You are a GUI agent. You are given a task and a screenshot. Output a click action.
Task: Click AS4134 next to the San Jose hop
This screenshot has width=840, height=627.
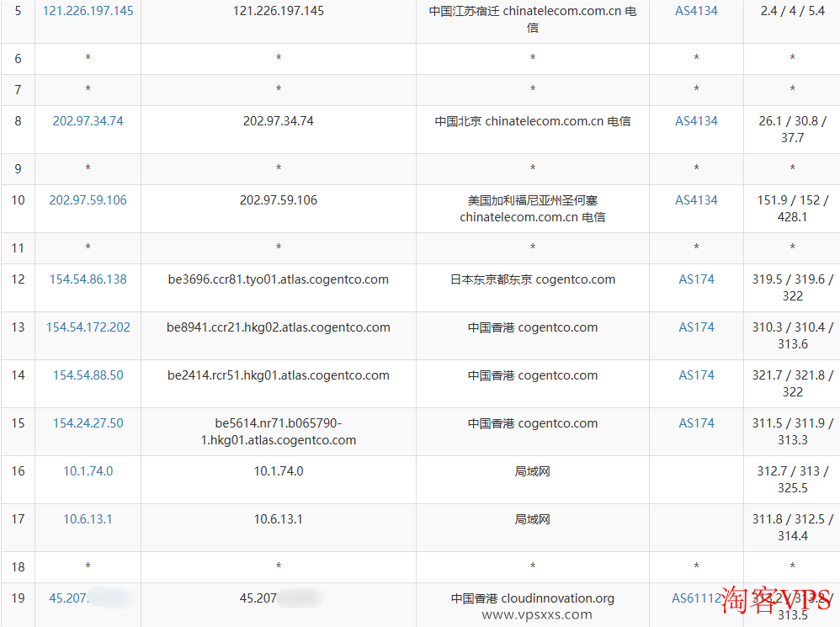tap(696, 199)
